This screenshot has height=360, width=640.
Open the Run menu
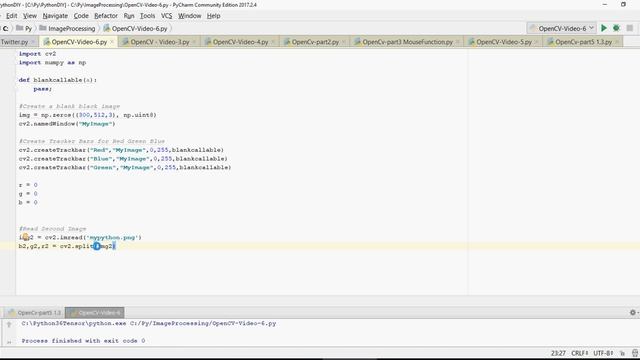129,16
